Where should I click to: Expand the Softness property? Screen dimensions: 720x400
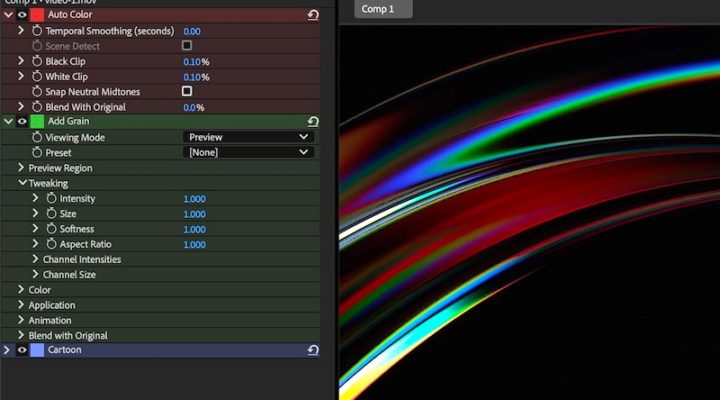pyautogui.click(x=35, y=228)
